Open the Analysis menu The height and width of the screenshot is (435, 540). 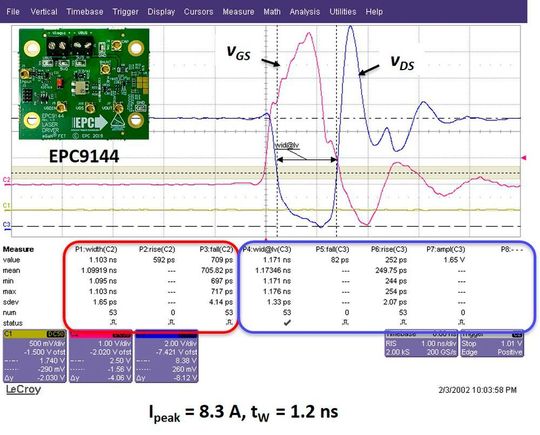click(305, 12)
